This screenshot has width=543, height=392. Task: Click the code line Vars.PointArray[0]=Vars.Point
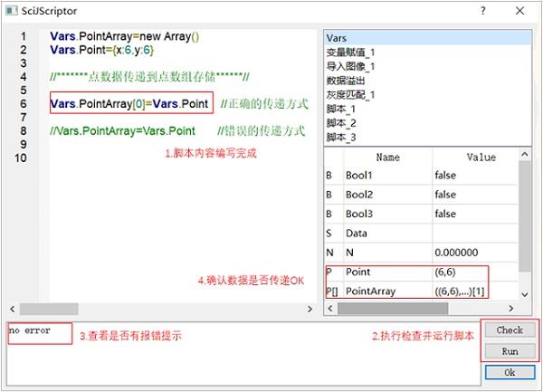(130, 104)
